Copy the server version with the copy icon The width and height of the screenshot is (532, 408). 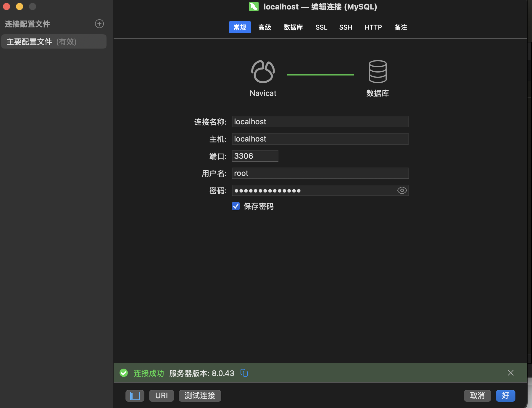click(244, 373)
